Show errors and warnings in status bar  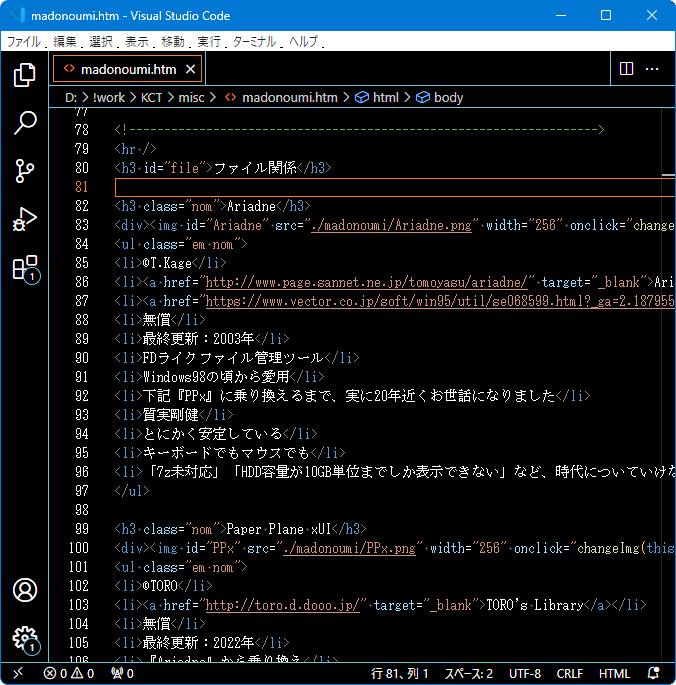69,673
